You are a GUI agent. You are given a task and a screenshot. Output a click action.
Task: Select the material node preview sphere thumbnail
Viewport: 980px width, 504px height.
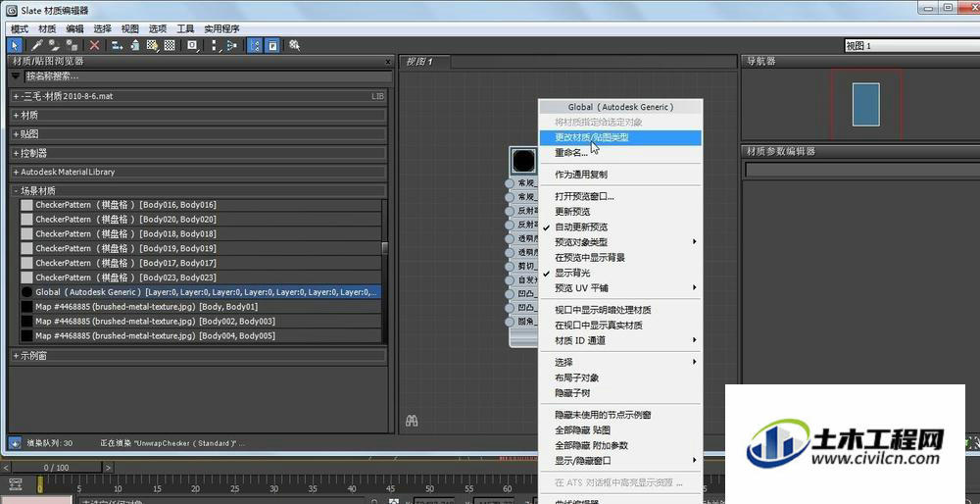[x=523, y=161]
